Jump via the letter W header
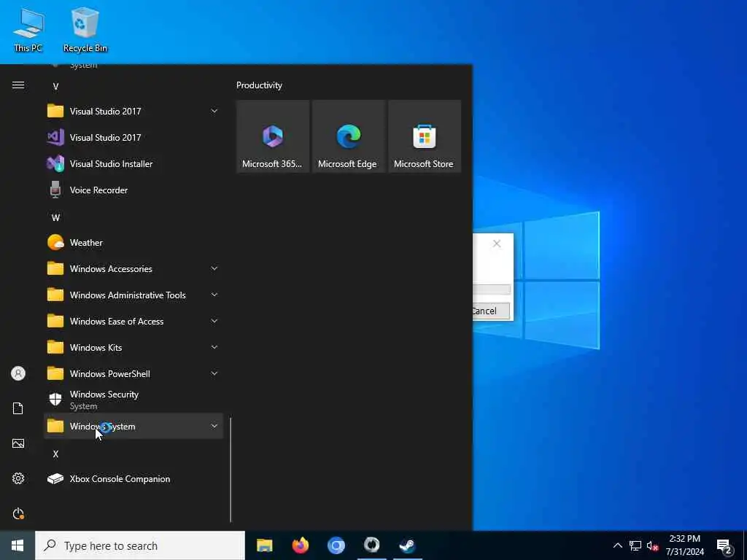 [55, 217]
